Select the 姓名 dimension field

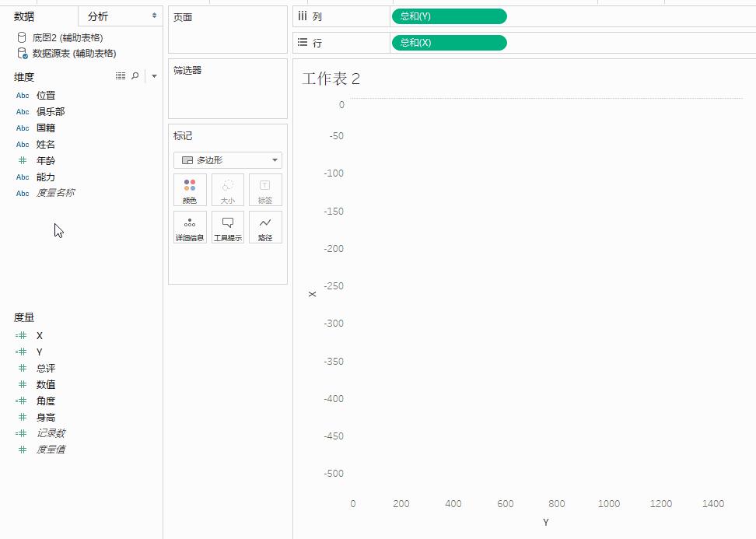tap(46, 145)
